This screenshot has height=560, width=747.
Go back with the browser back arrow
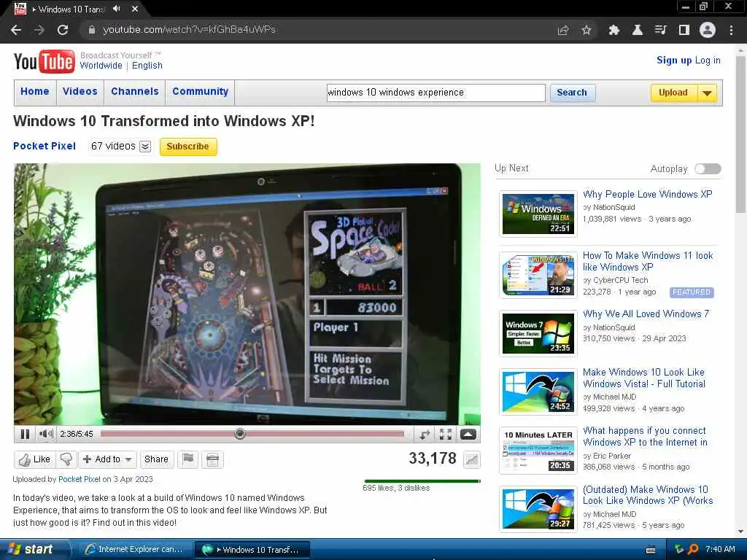click(x=16, y=30)
